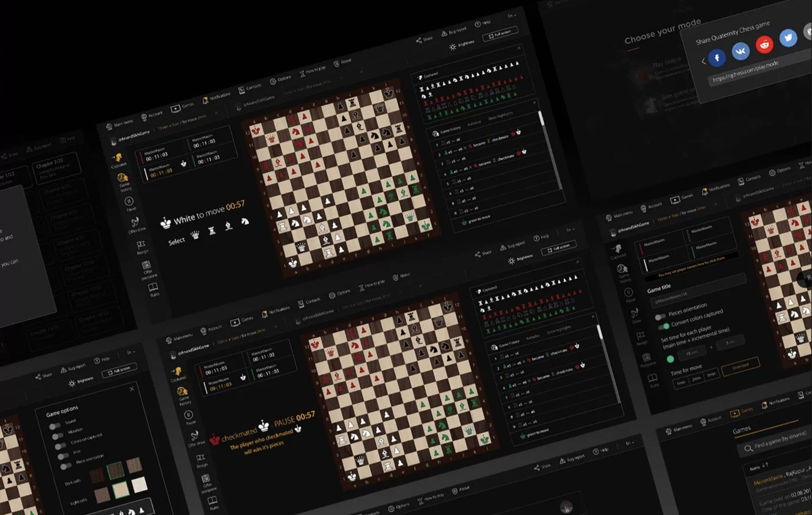Choose the queen piece beside Select
The width and height of the screenshot is (812, 515).
[195, 235]
